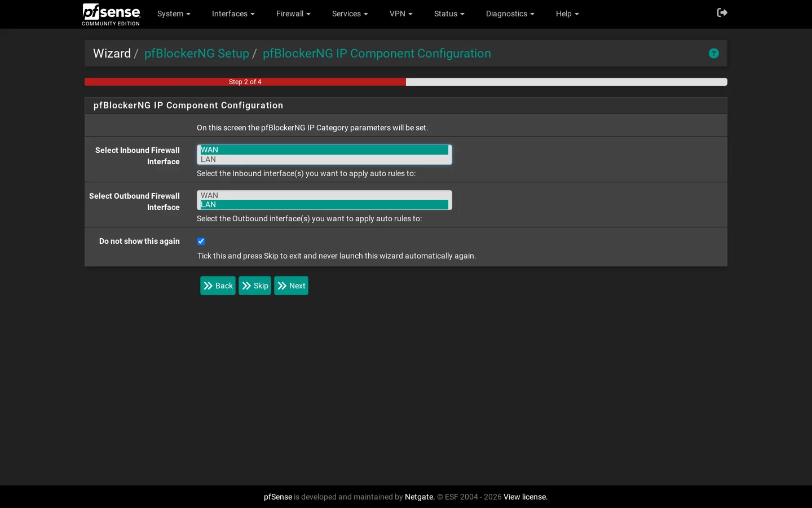Expand the Interfaces menu
The image size is (812, 508).
233,14
